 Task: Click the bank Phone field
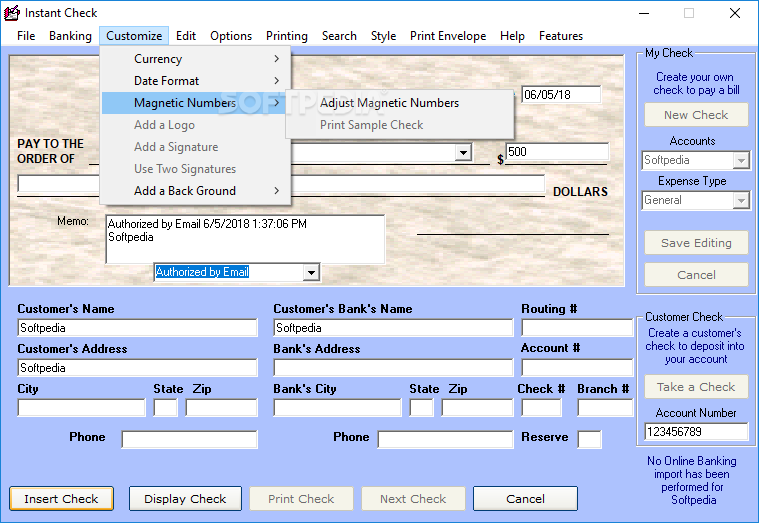tap(445, 439)
